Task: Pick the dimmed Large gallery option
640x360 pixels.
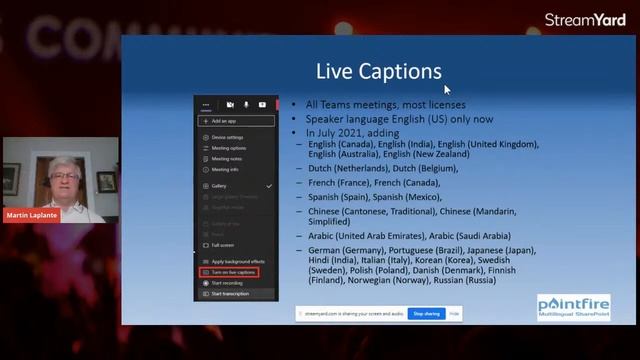Action: coord(236,197)
